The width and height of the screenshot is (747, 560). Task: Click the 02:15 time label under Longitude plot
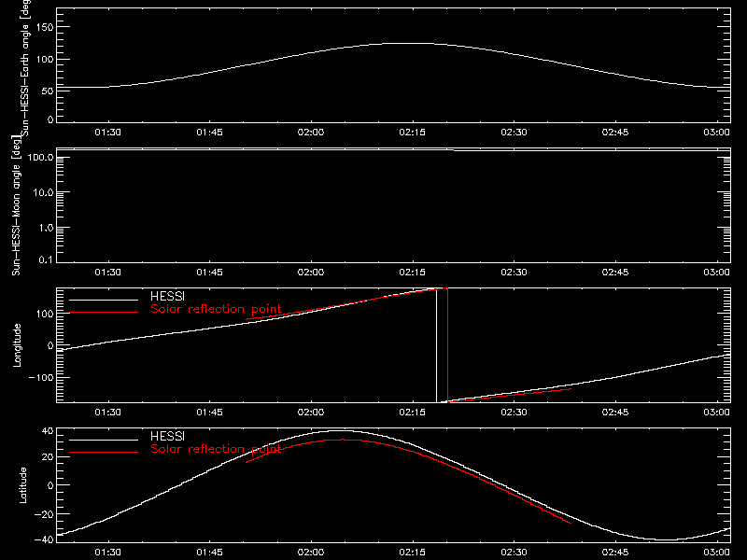pos(412,412)
